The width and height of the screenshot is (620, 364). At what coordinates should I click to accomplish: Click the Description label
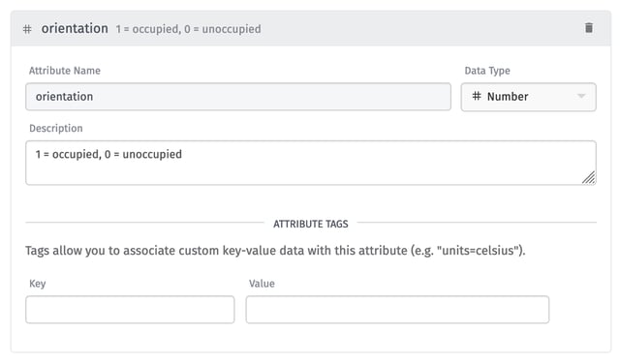point(56,129)
